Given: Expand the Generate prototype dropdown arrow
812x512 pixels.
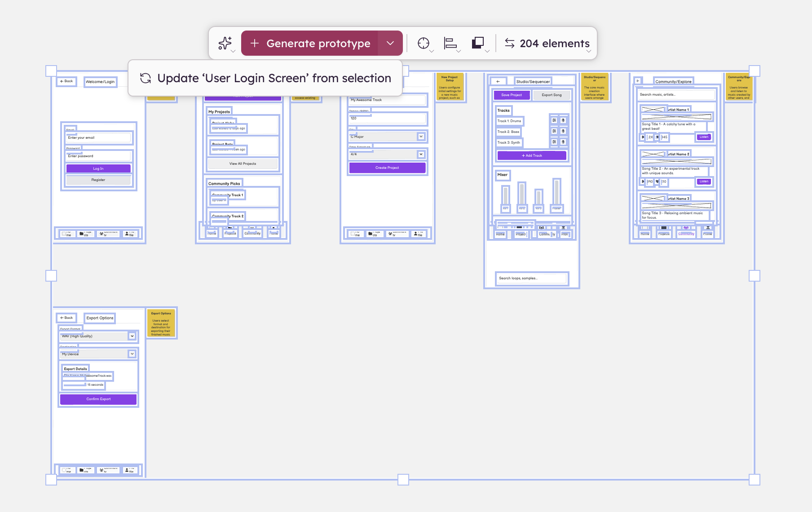Looking at the screenshot, I should coord(390,43).
